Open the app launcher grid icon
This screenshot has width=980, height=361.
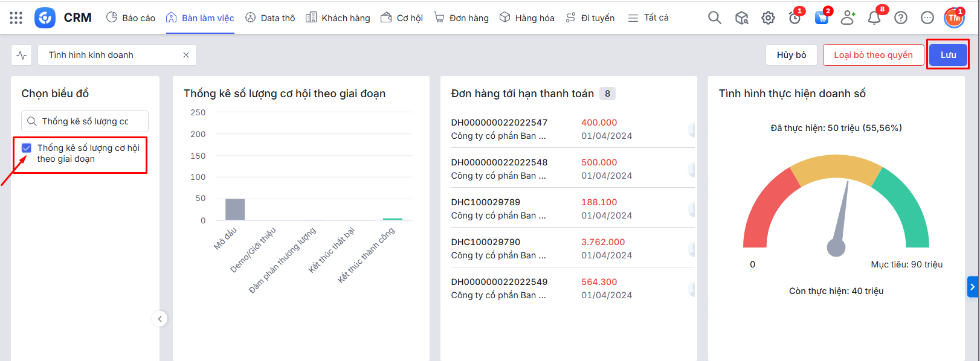point(16,18)
